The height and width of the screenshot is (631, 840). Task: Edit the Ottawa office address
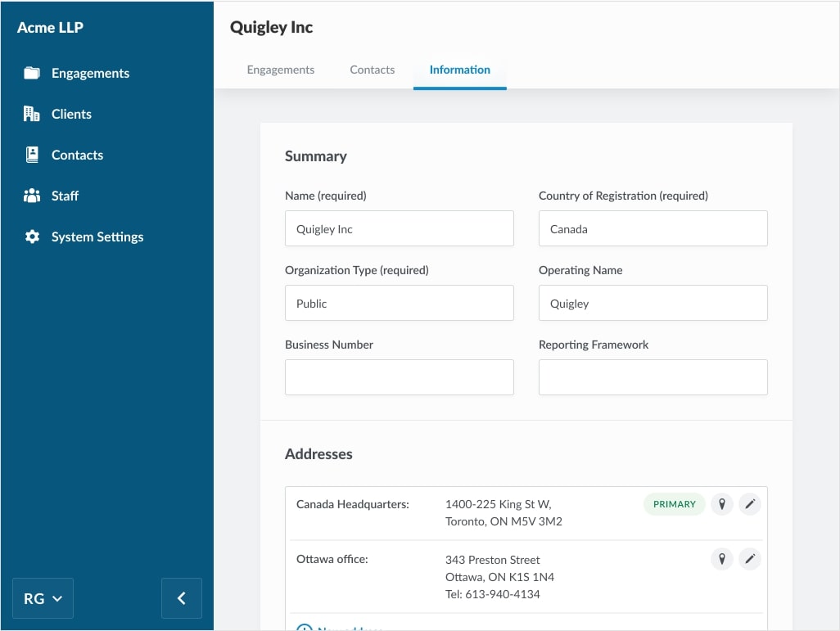tap(750, 560)
